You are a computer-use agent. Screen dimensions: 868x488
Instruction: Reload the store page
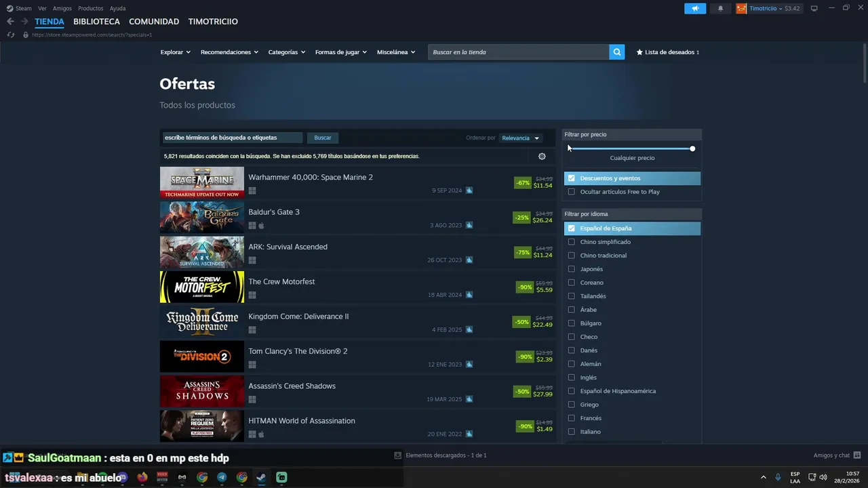(x=10, y=35)
